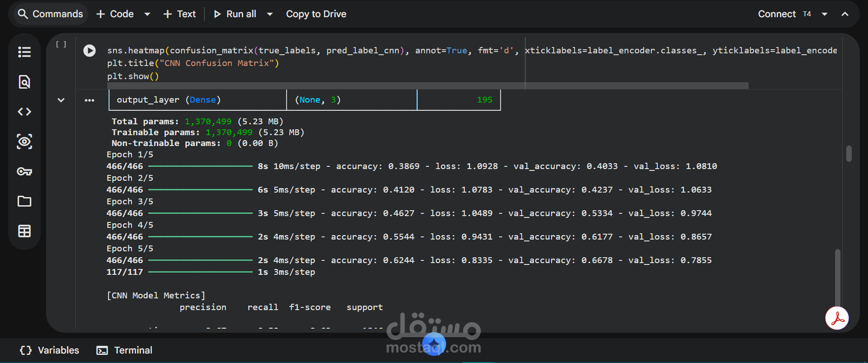868x363 pixels.
Task: Click the 117/117 evaluation progress bar
Action: click(200, 272)
